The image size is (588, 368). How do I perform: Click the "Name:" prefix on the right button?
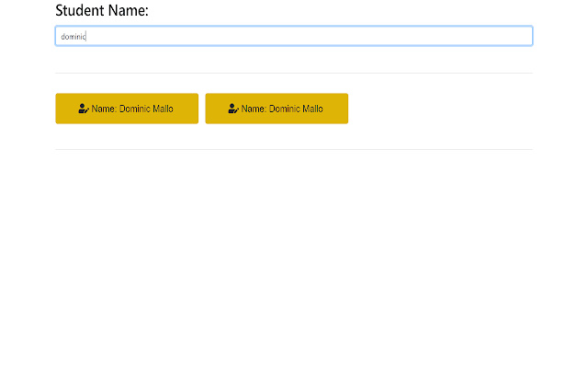click(x=254, y=109)
